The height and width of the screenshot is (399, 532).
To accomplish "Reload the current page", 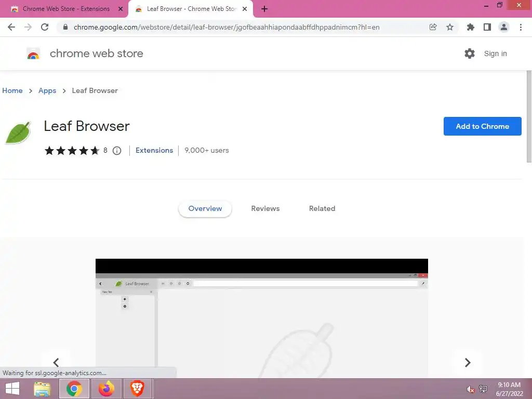I will pyautogui.click(x=45, y=27).
